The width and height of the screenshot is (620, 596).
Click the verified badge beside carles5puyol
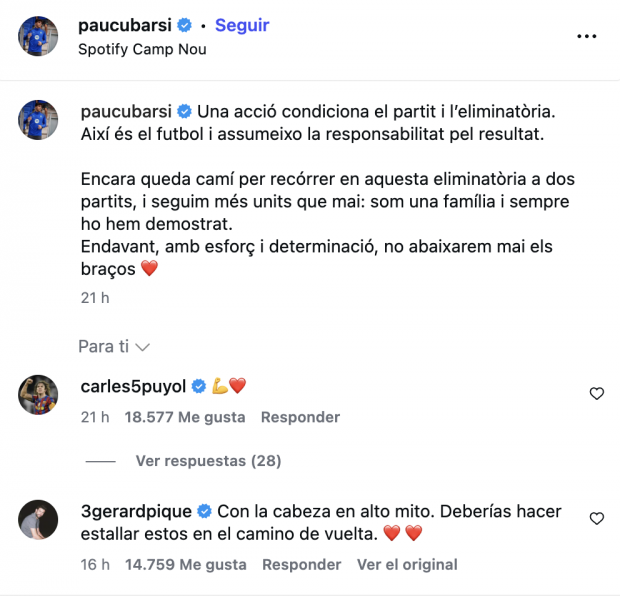[x=198, y=386]
